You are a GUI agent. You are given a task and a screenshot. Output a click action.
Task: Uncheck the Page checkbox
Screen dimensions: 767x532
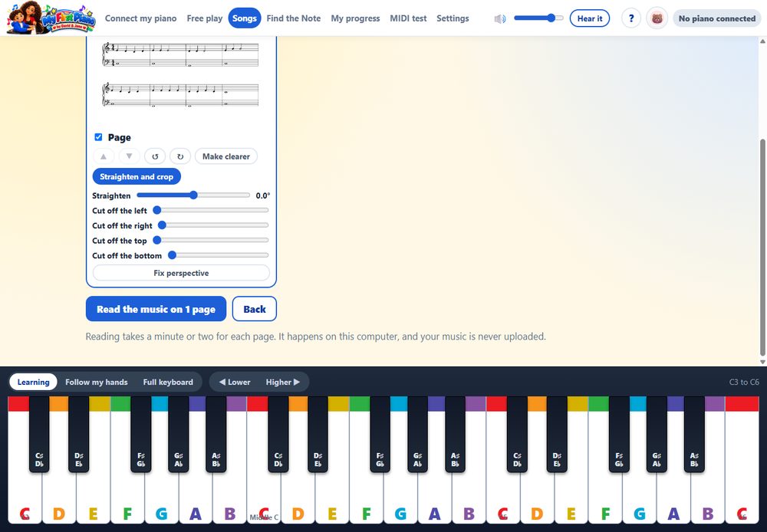coord(98,137)
